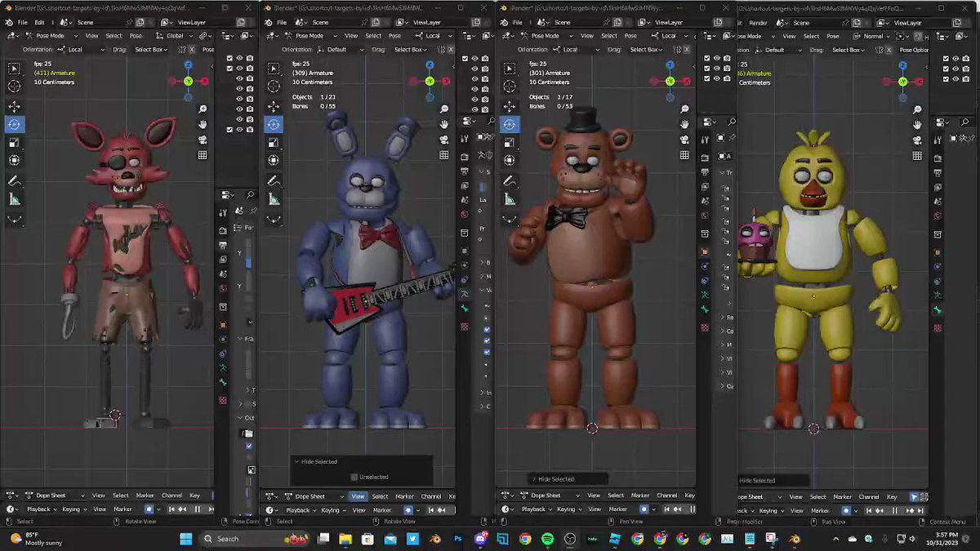Uncheck first outliner checkbox in Chica window
Image resolution: width=980 pixels, height=551 pixels.
tap(945, 59)
